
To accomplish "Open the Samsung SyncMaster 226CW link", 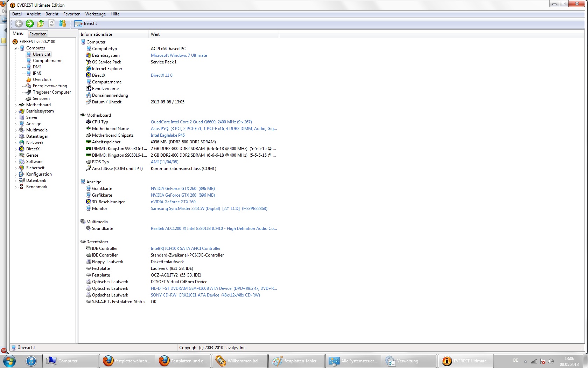I will click(x=209, y=209).
